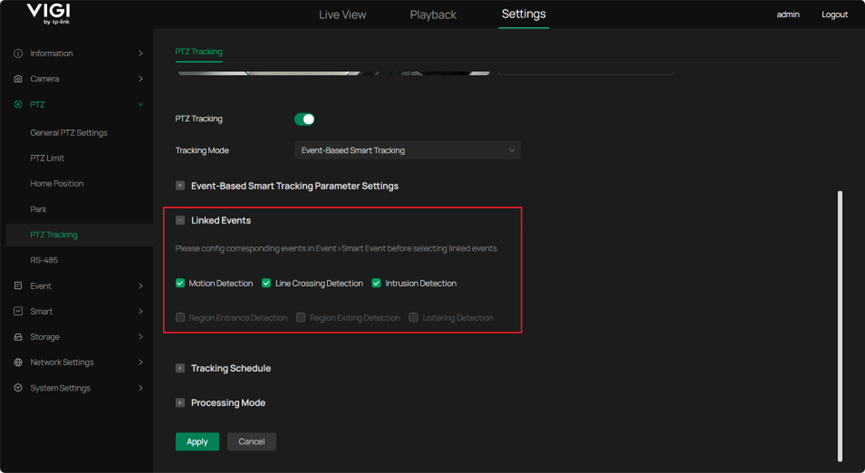
Task: Uncheck Motion Detection checkbox
Action: pos(180,283)
